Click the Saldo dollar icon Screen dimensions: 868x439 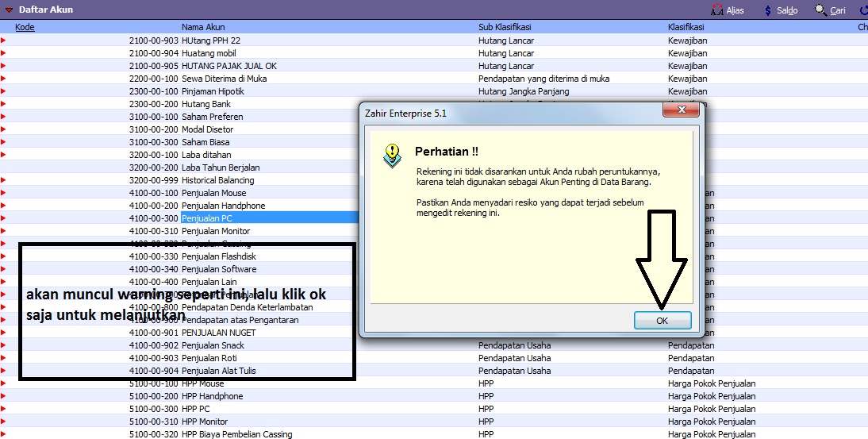tap(767, 10)
